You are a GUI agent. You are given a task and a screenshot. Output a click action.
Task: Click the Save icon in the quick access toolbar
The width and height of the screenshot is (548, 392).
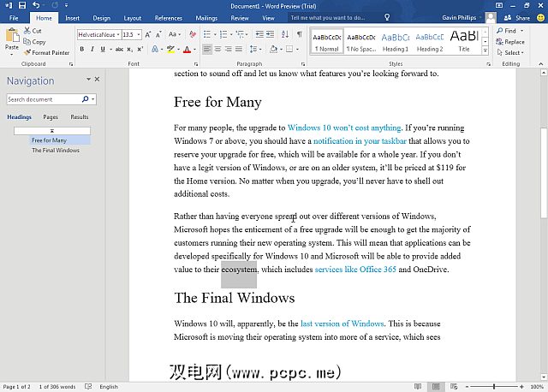21,5
